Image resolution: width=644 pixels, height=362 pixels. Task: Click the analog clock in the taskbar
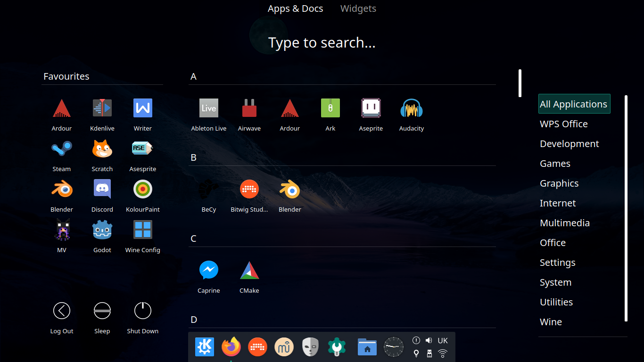394,347
